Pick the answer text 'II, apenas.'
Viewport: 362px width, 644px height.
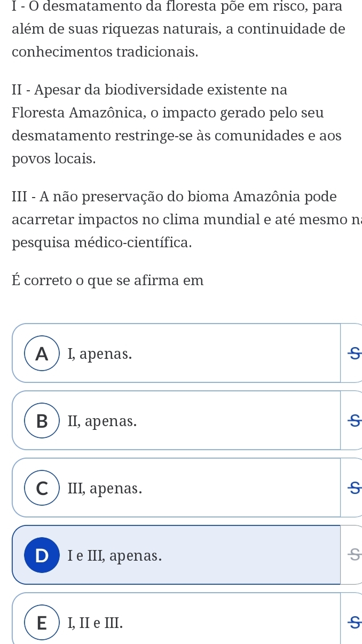click(102, 421)
